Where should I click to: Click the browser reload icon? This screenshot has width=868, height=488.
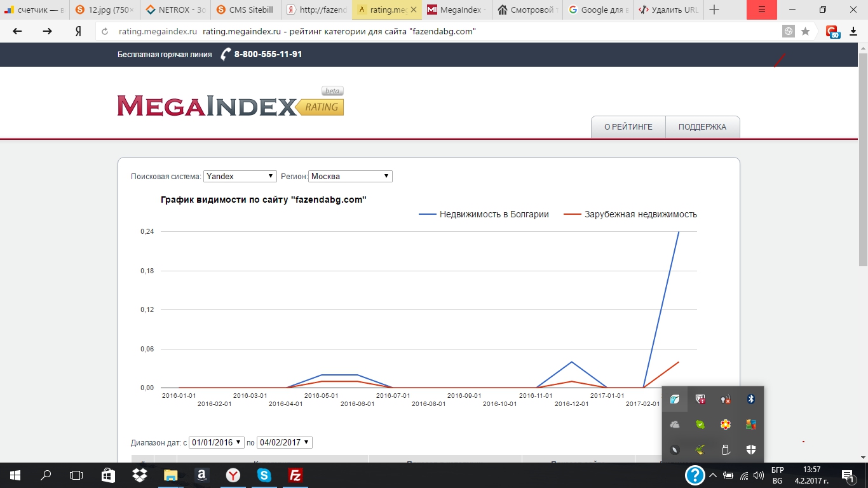click(104, 31)
